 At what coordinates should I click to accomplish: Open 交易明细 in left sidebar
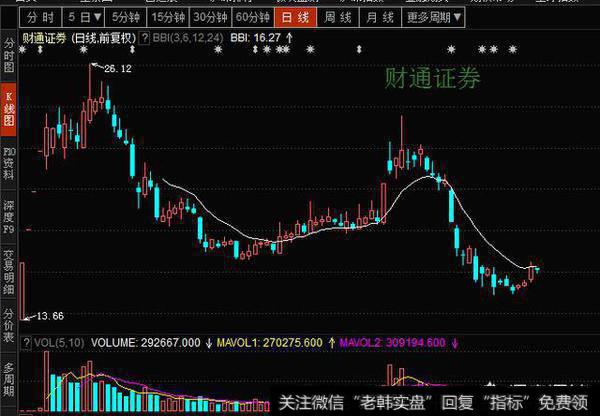(8, 272)
